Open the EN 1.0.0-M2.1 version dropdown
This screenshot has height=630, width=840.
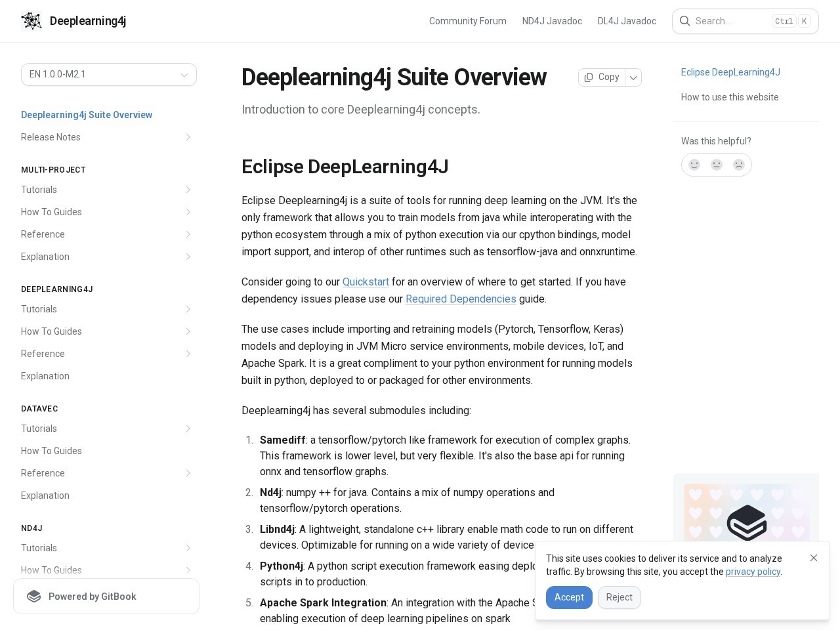(x=109, y=74)
